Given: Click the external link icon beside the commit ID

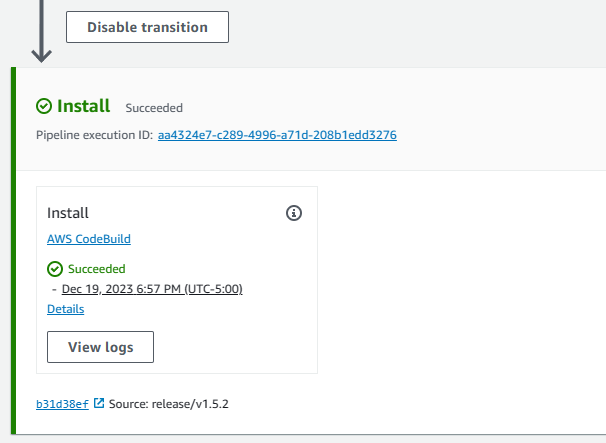Looking at the screenshot, I should click(99, 404).
